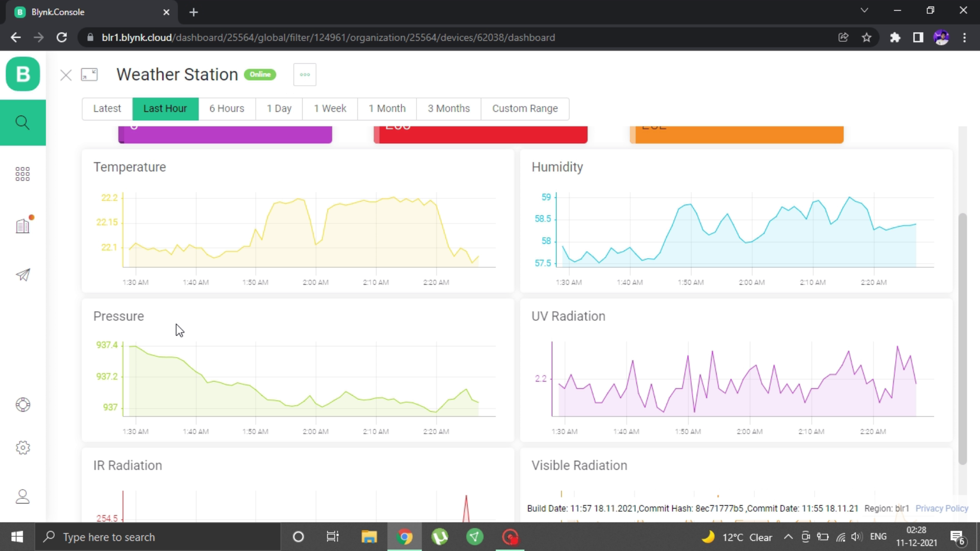Close the Blynk.Console tab
980x551 pixels.
pos(166,12)
